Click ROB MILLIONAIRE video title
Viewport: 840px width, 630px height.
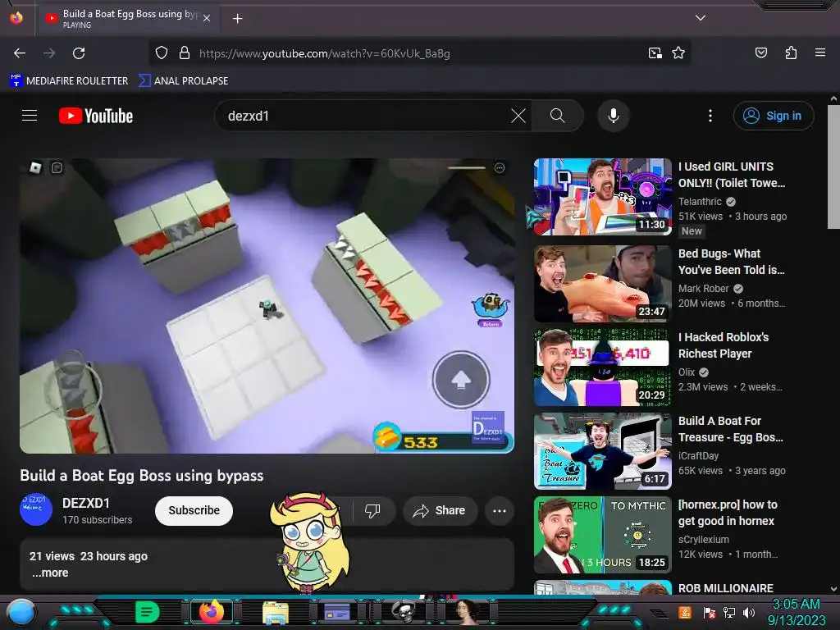pos(725,588)
